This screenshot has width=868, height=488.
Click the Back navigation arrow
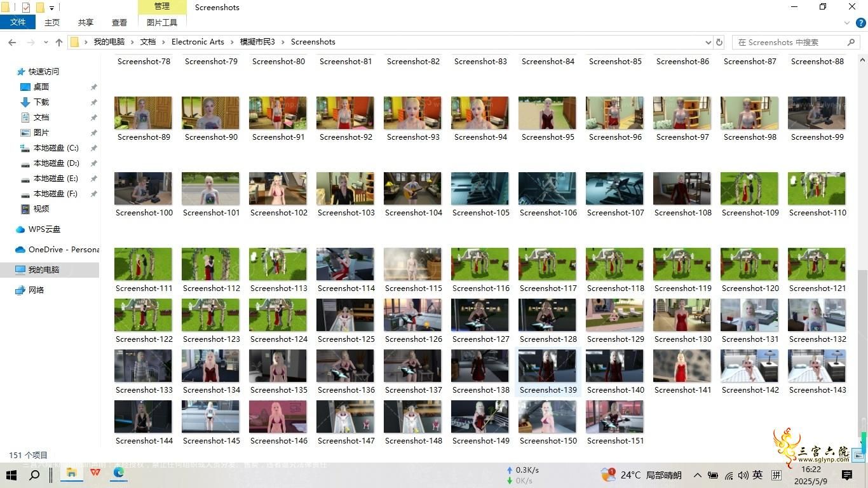click(12, 42)
